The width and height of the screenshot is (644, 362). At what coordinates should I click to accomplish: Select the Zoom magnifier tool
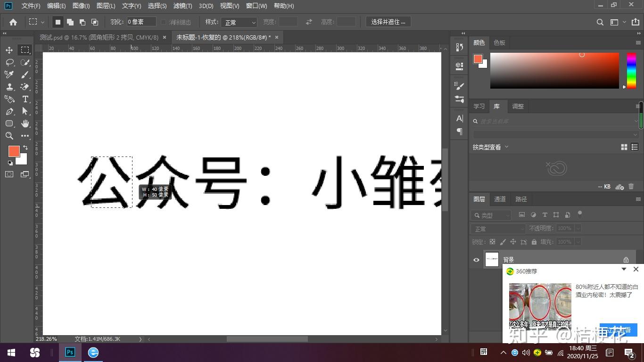click(9, 136)
